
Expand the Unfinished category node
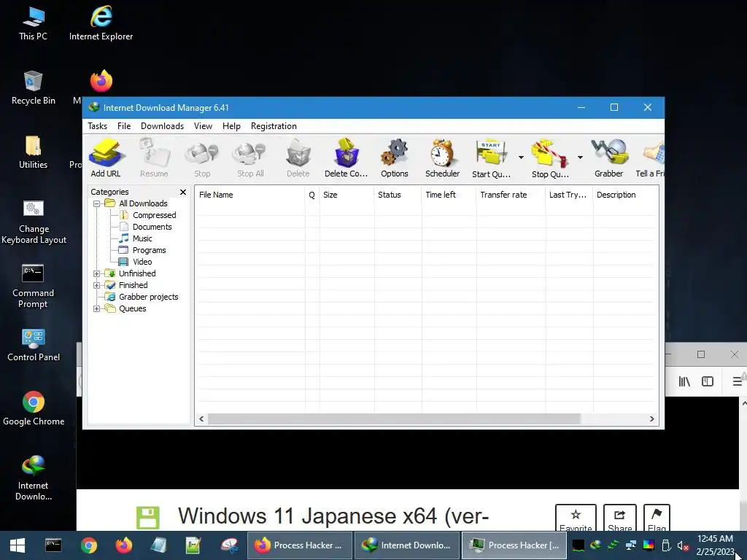click(96, 274)
